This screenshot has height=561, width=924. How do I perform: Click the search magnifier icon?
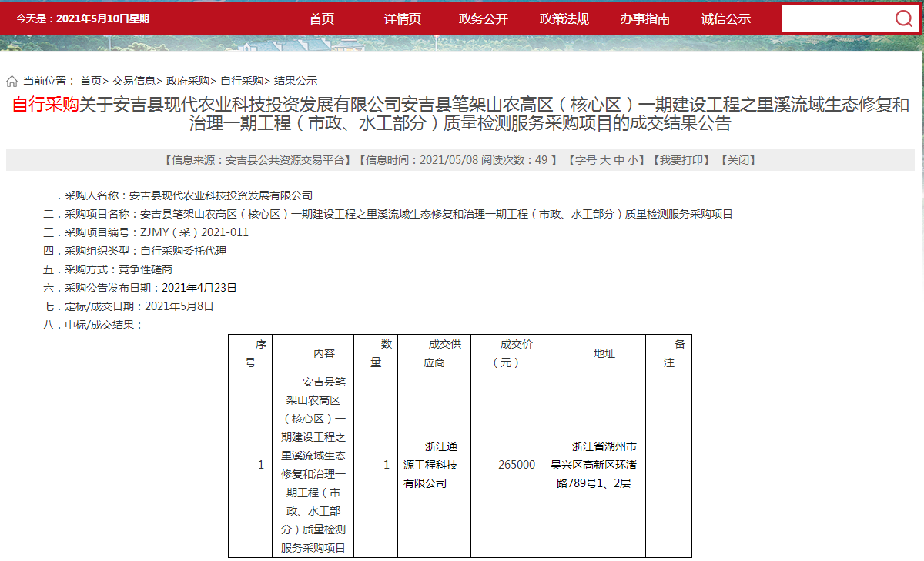click(x=903, y=18)
